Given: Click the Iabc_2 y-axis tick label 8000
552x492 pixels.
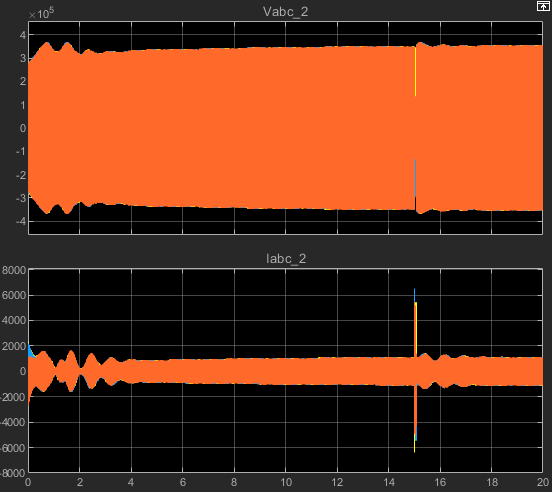Looking at the screenshot, I should click(14, 270).
